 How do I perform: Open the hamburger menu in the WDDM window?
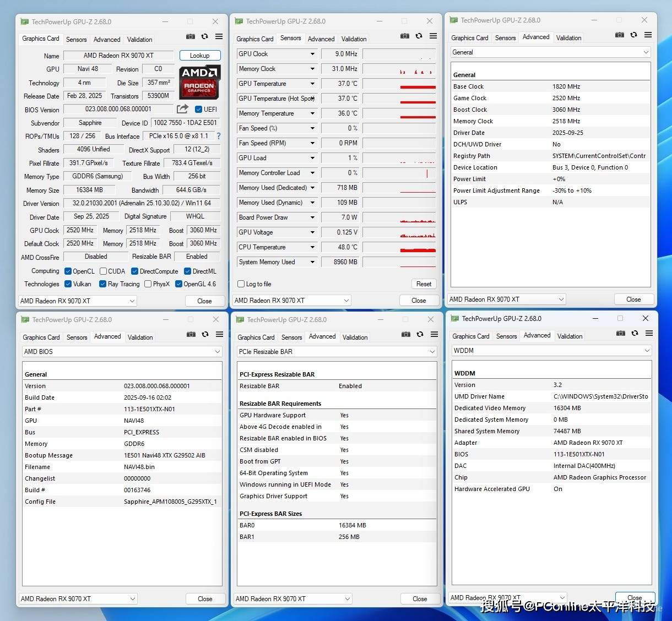(649, 333)
